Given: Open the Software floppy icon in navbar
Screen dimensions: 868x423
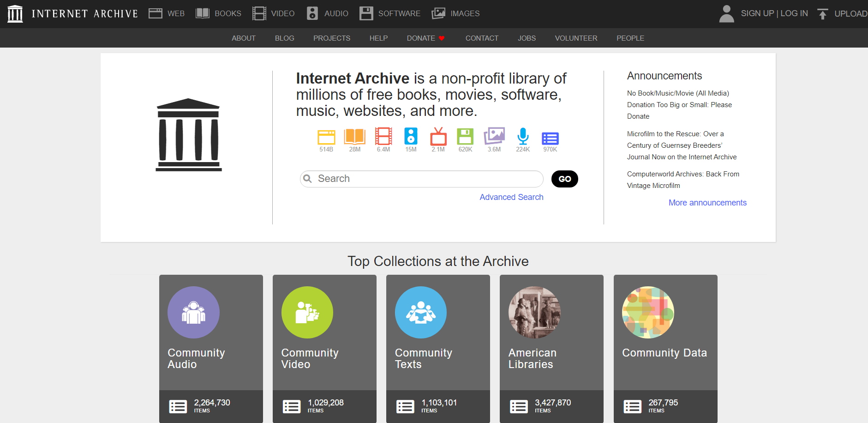Looking at the screenshot, I should tap(366, 13).
